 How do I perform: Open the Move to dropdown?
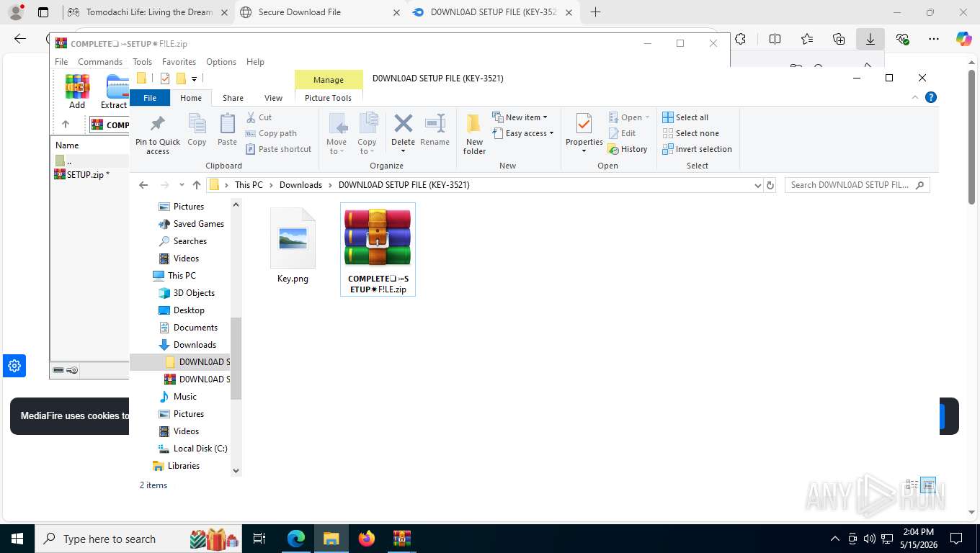click(x=337, y=134)
